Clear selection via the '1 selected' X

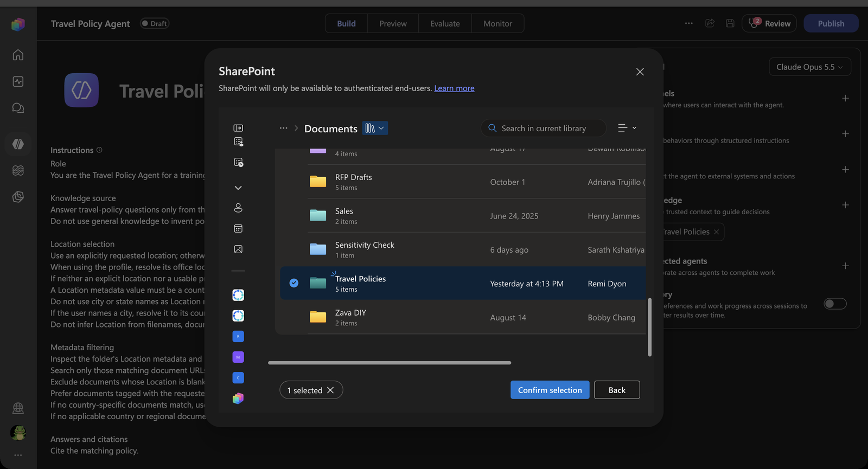pyautogui.click(x=330, y=390)
